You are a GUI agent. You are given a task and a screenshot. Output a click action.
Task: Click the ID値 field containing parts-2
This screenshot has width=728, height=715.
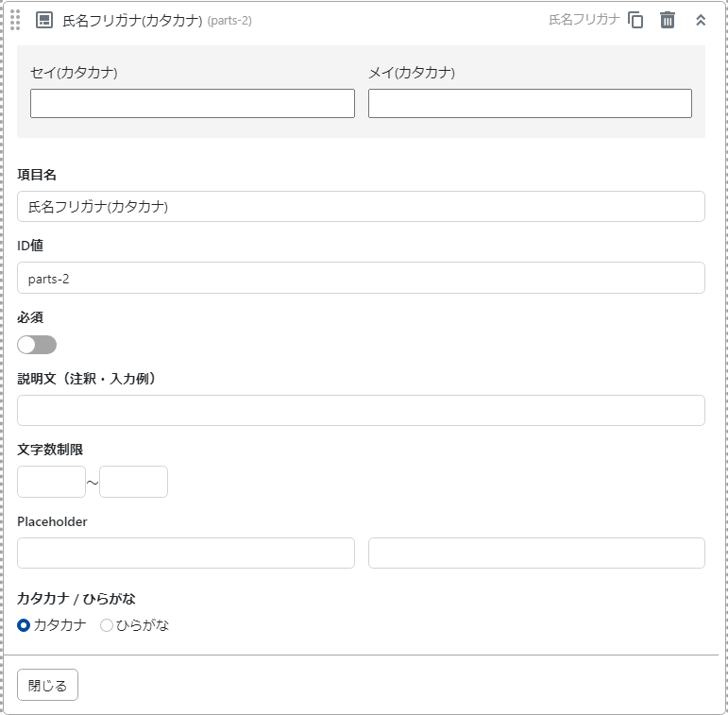(x=361, y=278)
